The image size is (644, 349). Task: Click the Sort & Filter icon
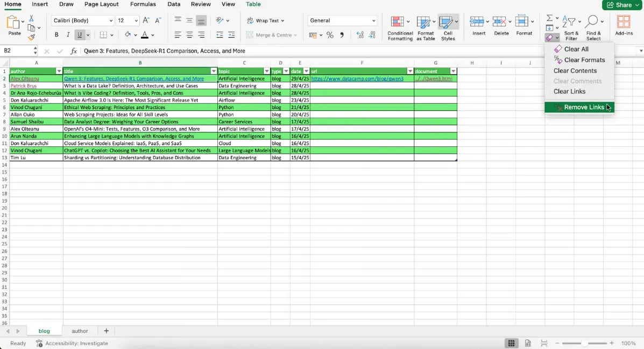(569, 22)
